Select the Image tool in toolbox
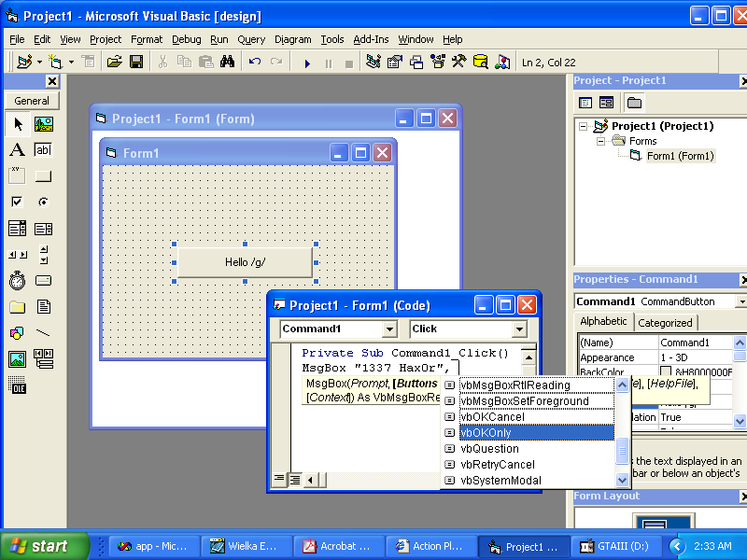The height and width of the screenshot is (560, 747). coord(18,359)
